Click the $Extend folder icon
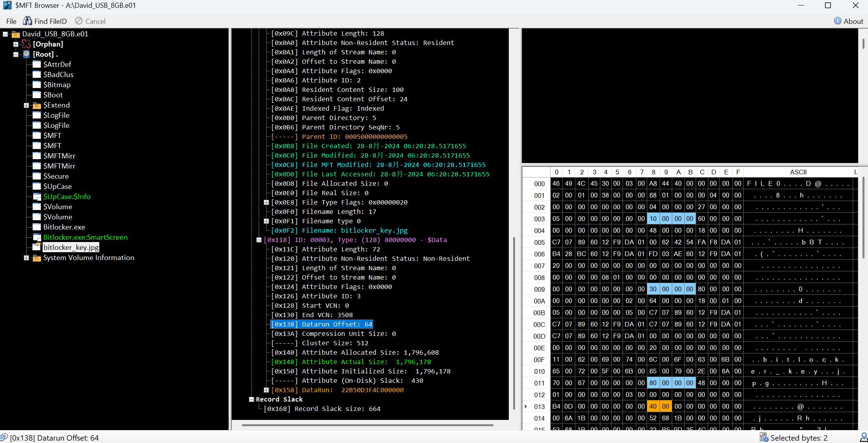 tap(37, 105)
